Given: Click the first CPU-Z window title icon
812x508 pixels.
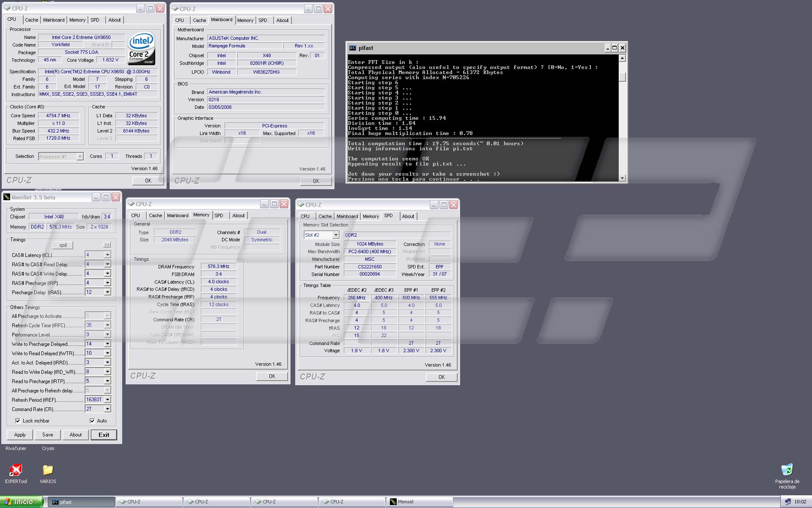Looking at the screenshot, I should (x=8, y=8).
